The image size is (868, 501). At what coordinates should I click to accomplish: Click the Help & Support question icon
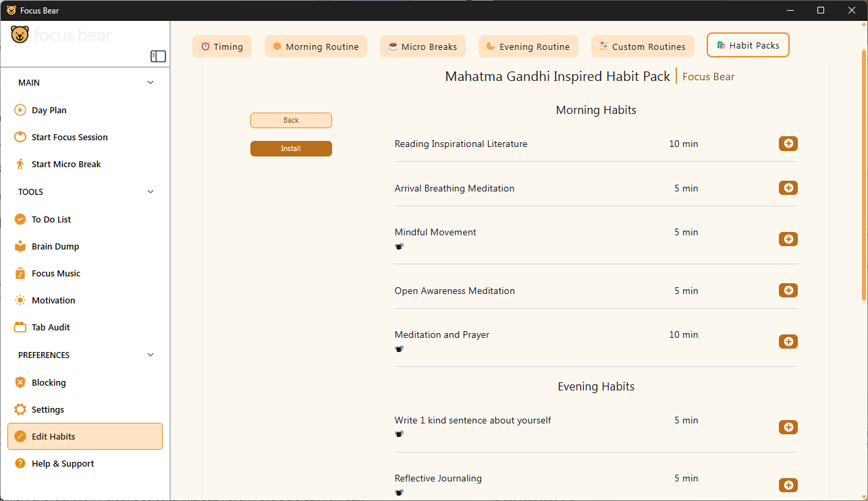click(x=20, y=463)
